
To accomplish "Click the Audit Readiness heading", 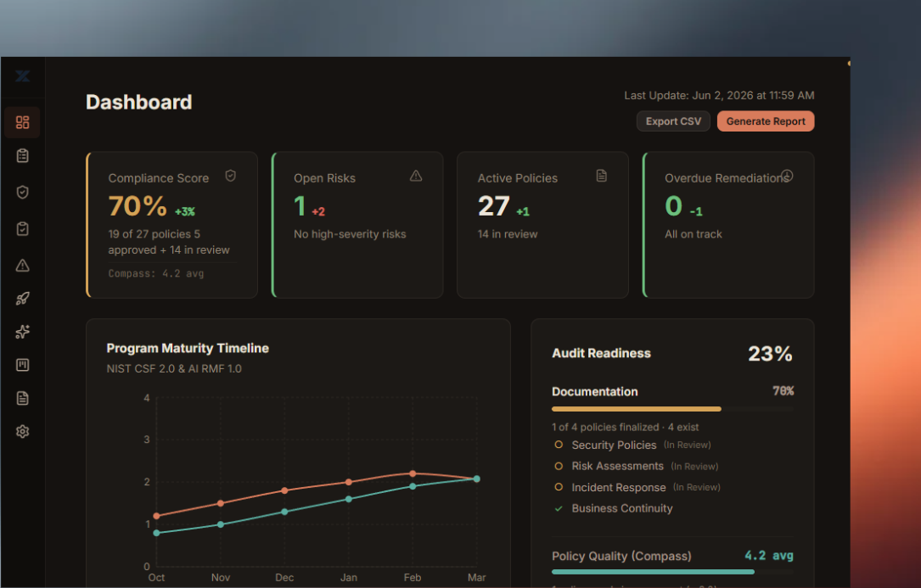I will tap(601, 353).
